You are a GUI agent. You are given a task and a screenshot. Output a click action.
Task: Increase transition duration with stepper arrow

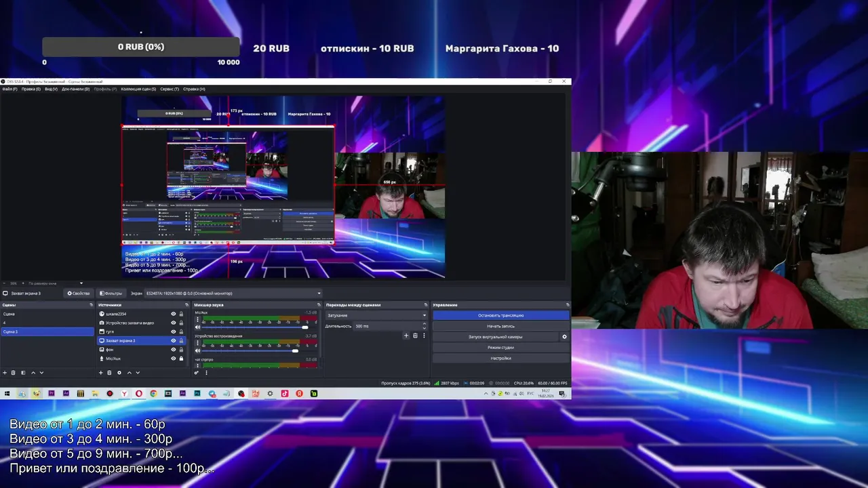point(425,323)
